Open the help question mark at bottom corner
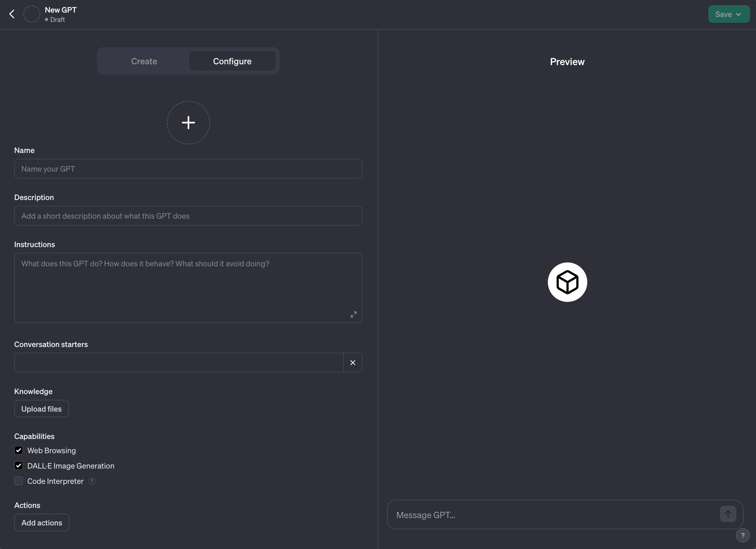This screenshot has width=756, height=549. (742, 536)
